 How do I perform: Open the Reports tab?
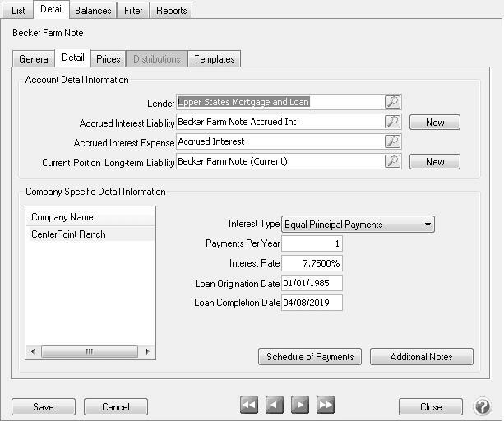click(x=172, y=11)
